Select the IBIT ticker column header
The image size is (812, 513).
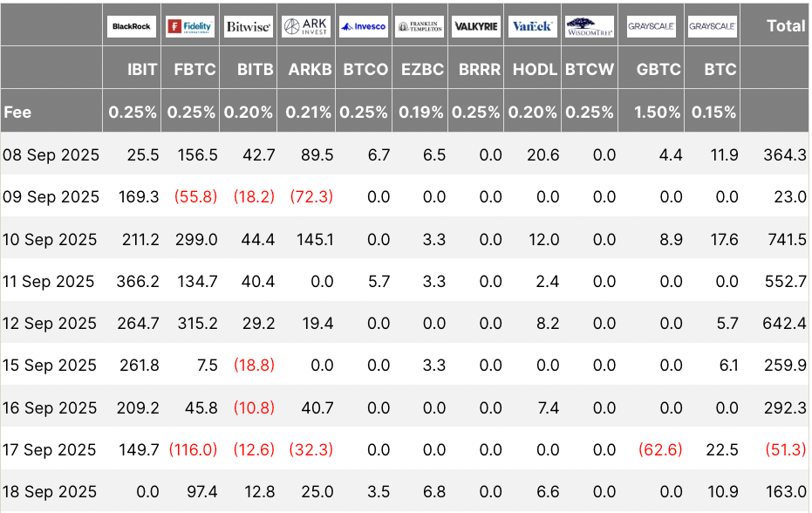[x=141, y=70]
